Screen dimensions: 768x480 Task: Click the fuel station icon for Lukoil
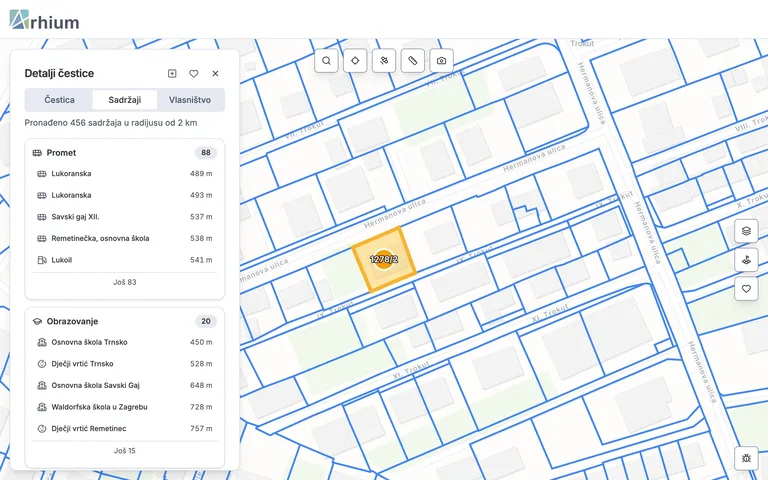42,260
